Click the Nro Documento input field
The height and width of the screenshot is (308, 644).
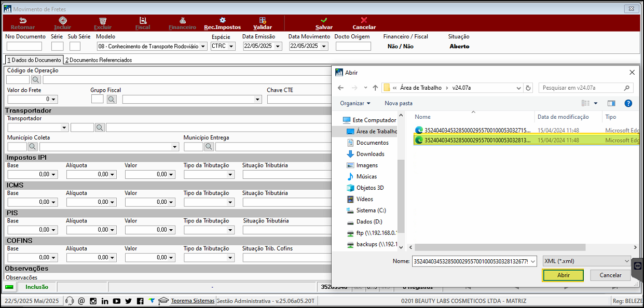point(24,46)
